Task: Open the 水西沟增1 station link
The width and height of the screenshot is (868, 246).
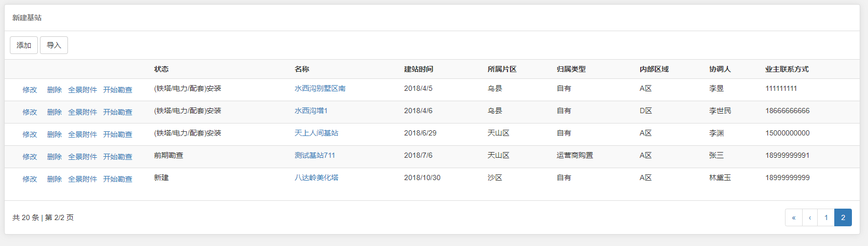Action: tap(311, 111)
